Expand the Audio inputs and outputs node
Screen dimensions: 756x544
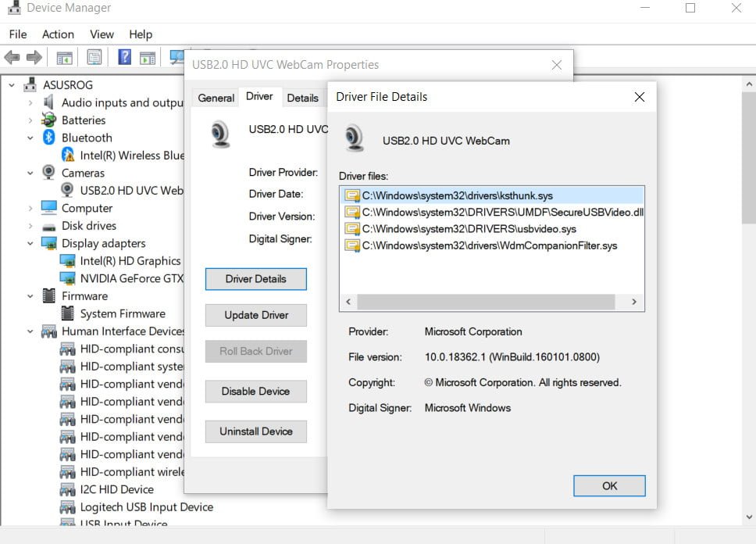tap(30, 102)
